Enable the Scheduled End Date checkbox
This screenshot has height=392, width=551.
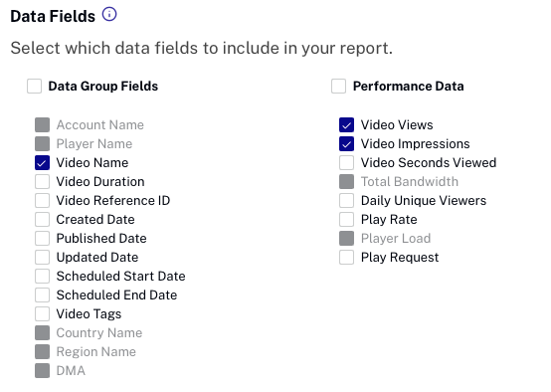coord(42,295)
